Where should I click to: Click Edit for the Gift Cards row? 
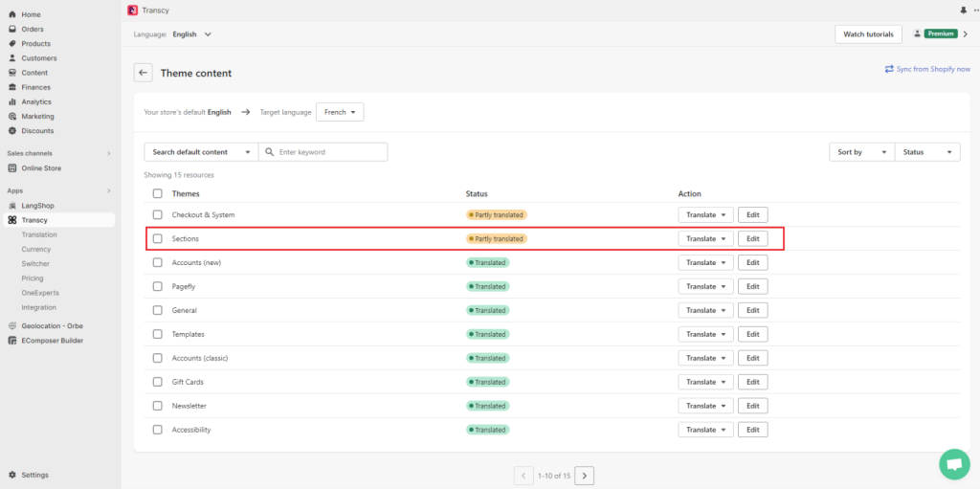point(752,382)
